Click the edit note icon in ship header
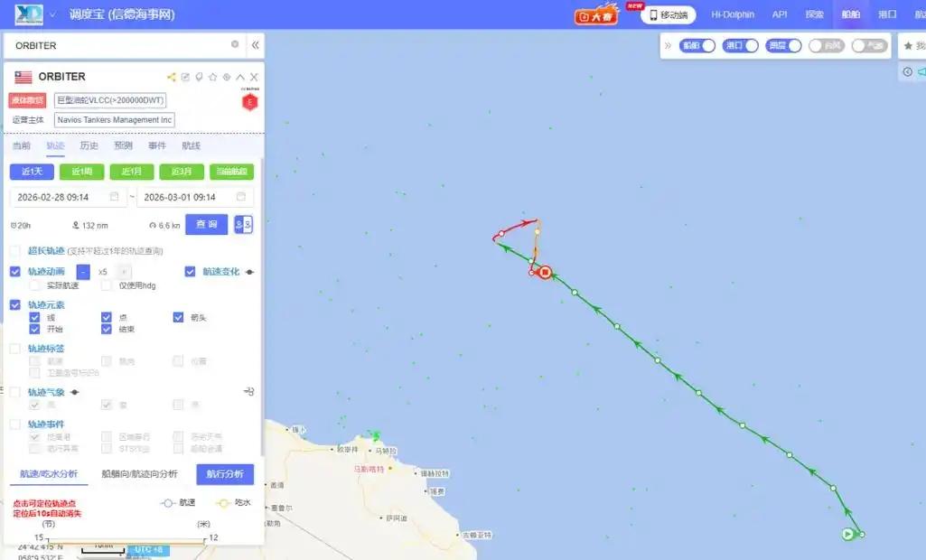 point(185,77)
